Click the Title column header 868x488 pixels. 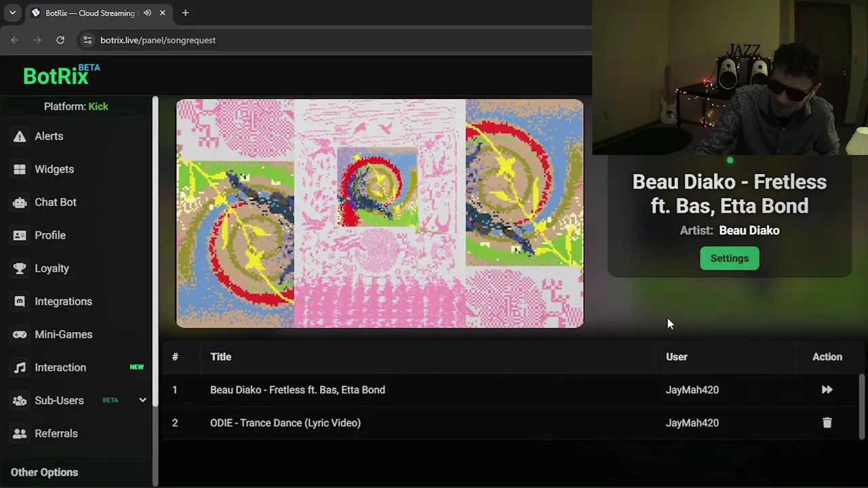point(220,357)
